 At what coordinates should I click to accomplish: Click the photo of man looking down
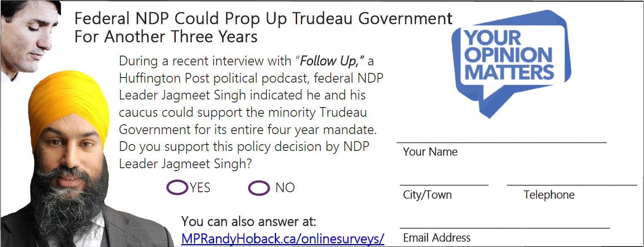[x=30, y=41]
